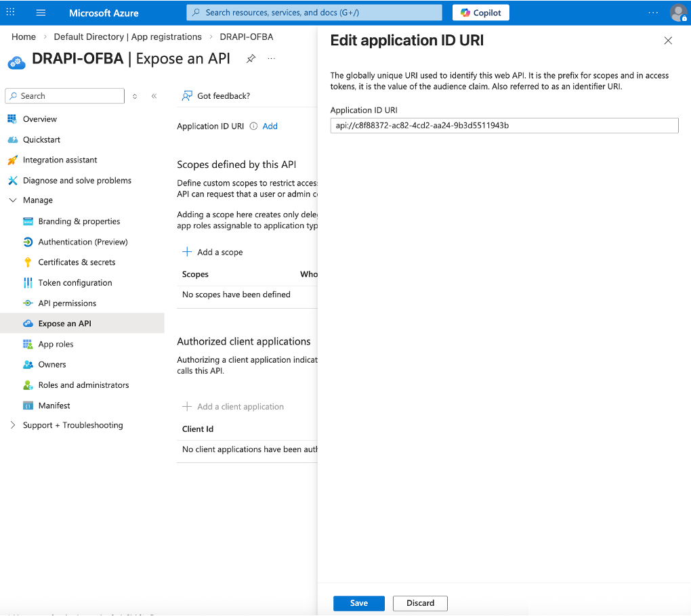Launch the Integration assistant
This screenshot has width=691, height=616.
(59, 160)
